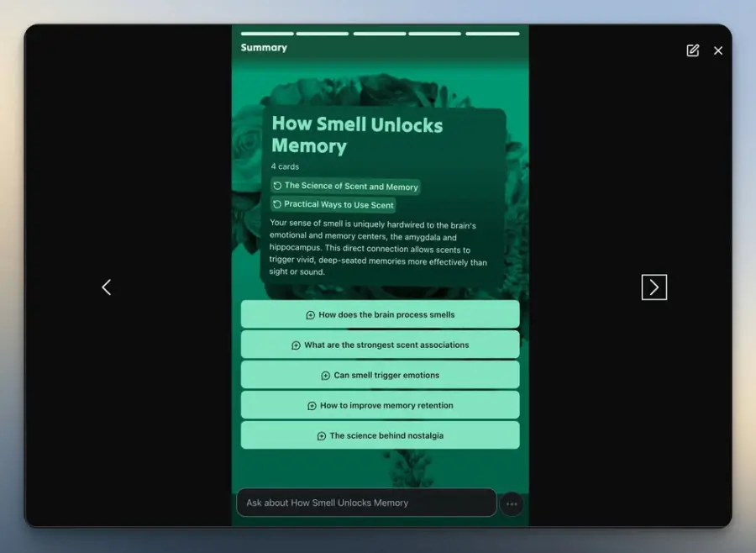Ask What are the strongest scent associations
Screen dimensions: 756x553
[x=380, y=345]
